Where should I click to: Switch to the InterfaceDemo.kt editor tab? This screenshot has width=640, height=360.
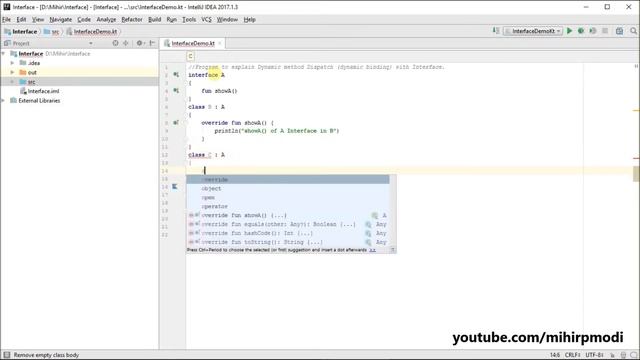point(193,43)
